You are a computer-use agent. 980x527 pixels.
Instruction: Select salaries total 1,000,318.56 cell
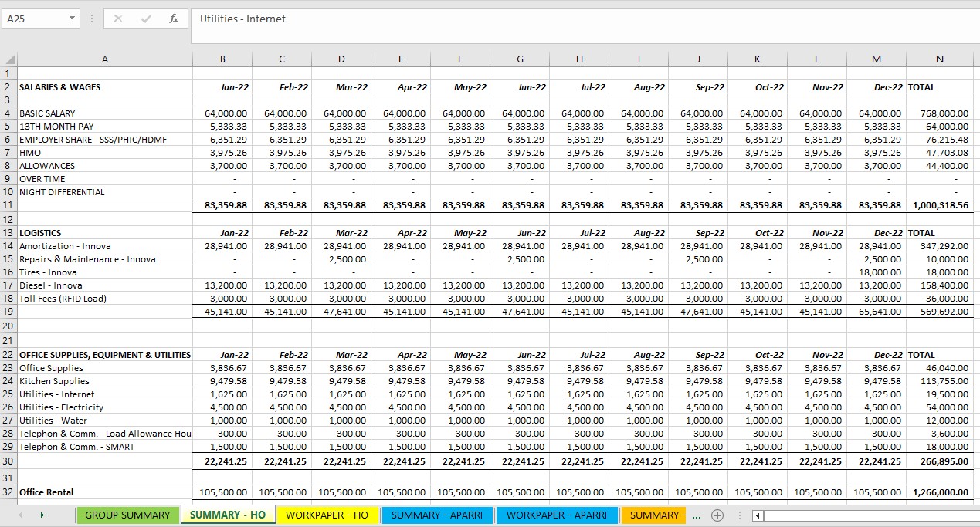(x=939, y=205)
